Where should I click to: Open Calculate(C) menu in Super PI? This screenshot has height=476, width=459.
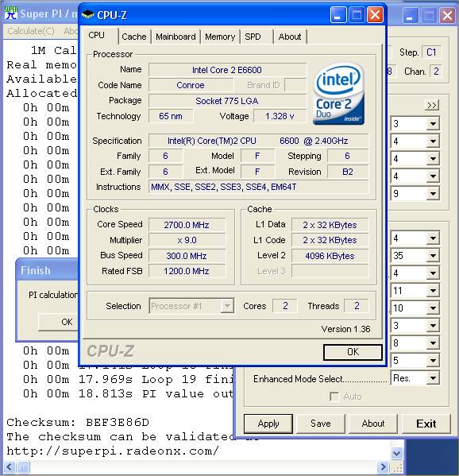(x=31, y=31)
